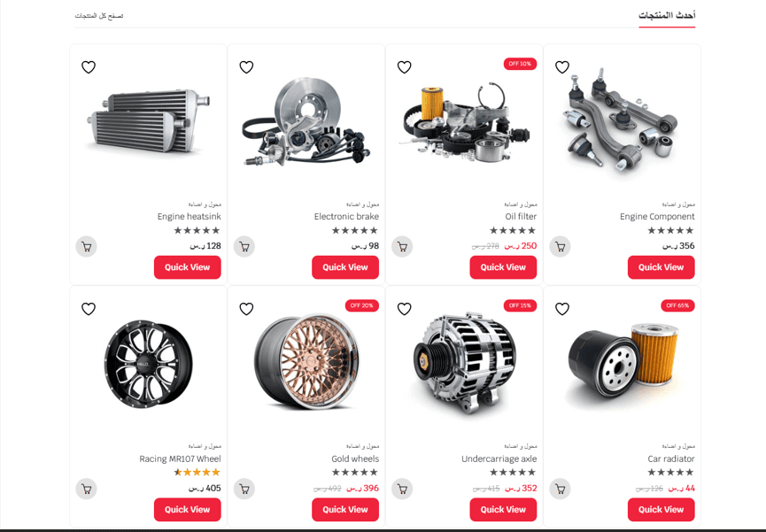Viewport: 766px width, 532px height.
Task: Open the browse all products link
Action: point(99,16)
